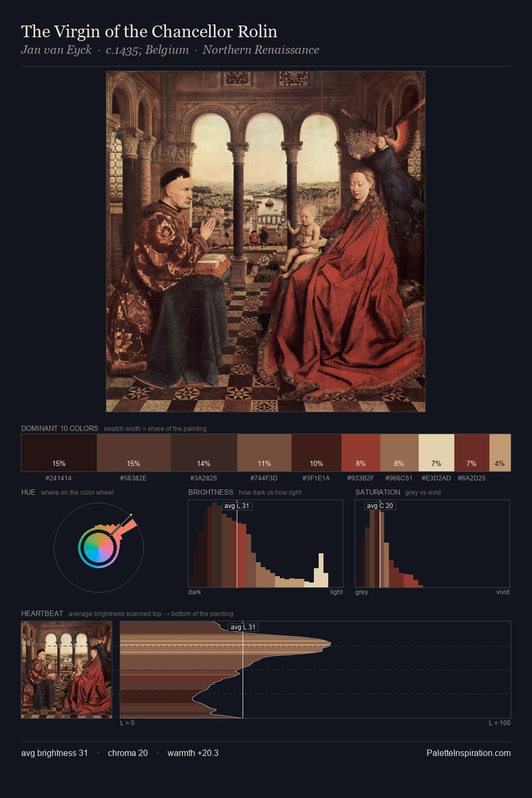
Task: Click the 'grey vs vivid' caption
Action: pos(423,493)
